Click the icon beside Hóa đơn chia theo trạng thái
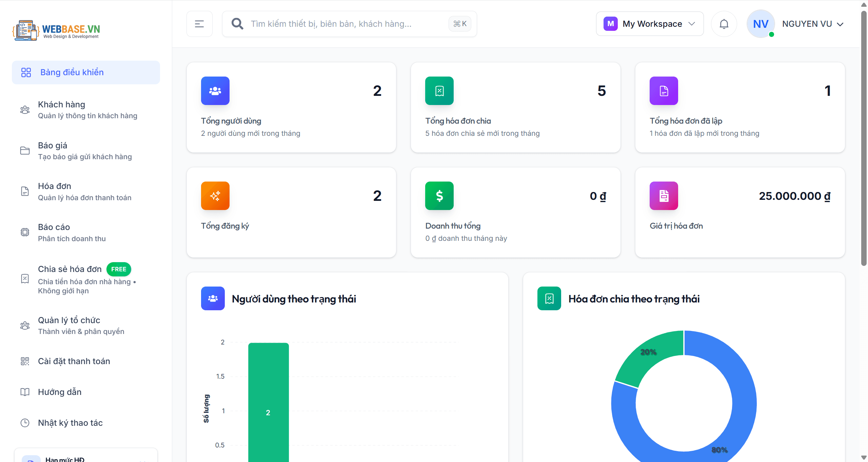The width and height of the screenshot is (868, 462). point(549,298)
